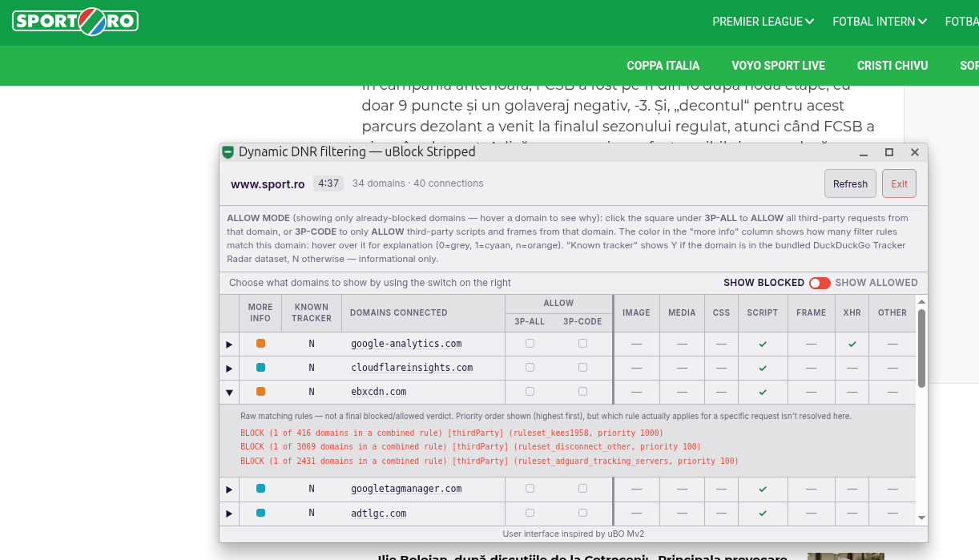Viewport: 979px width, 560px height.
Task: Open the Voyo Sport Live section
Action: pos(778,66)
